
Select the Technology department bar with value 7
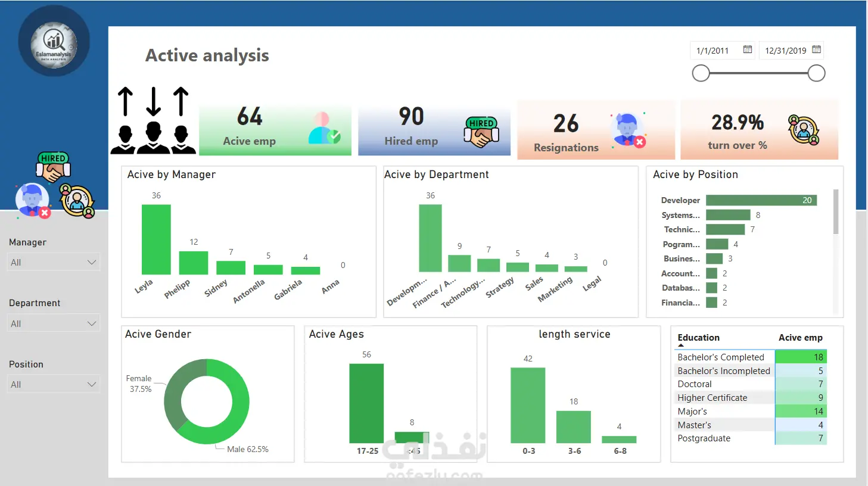(489, 266)
